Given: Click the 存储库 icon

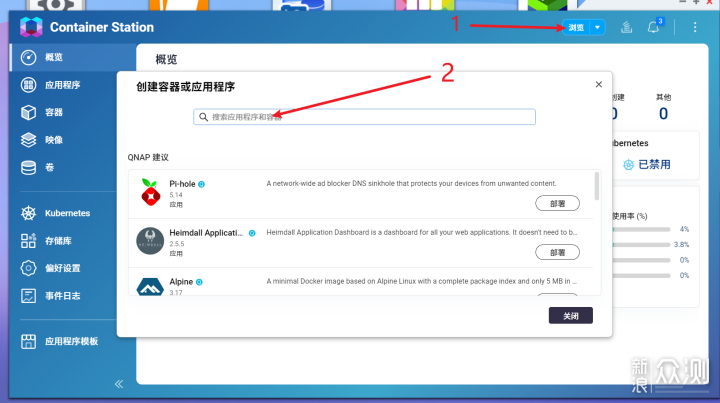Looking at the screenshot, I should pos(28,241).
